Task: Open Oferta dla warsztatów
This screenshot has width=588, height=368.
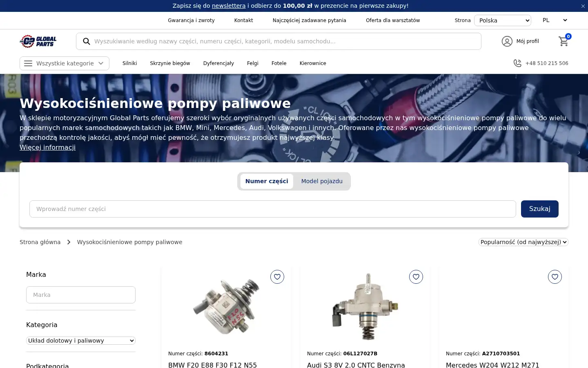Action: tap(393, 20)
